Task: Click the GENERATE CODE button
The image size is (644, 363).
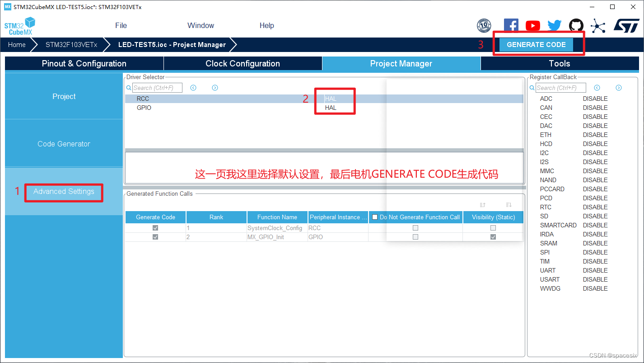Action: 536,45
